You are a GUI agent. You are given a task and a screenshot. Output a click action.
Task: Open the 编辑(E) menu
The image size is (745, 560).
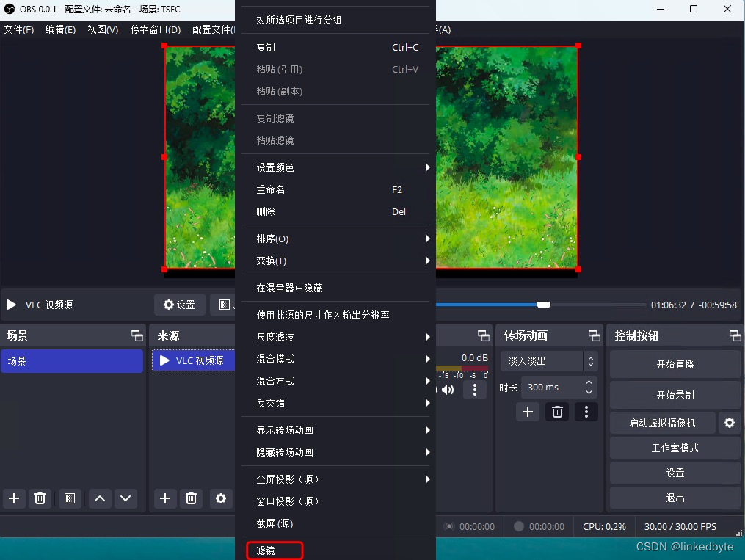pyautogui.click(x=60, y=29)
